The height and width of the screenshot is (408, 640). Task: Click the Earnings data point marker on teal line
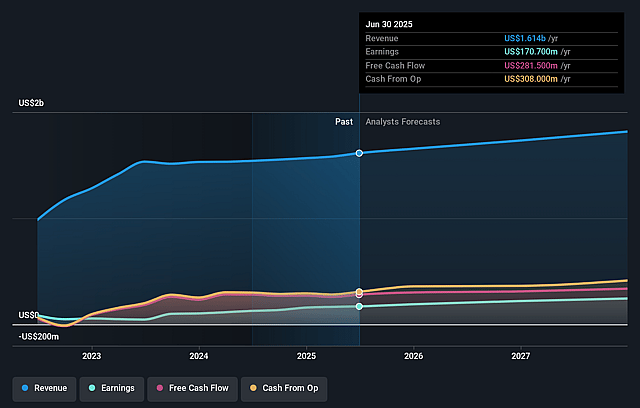tap(359, 306)
